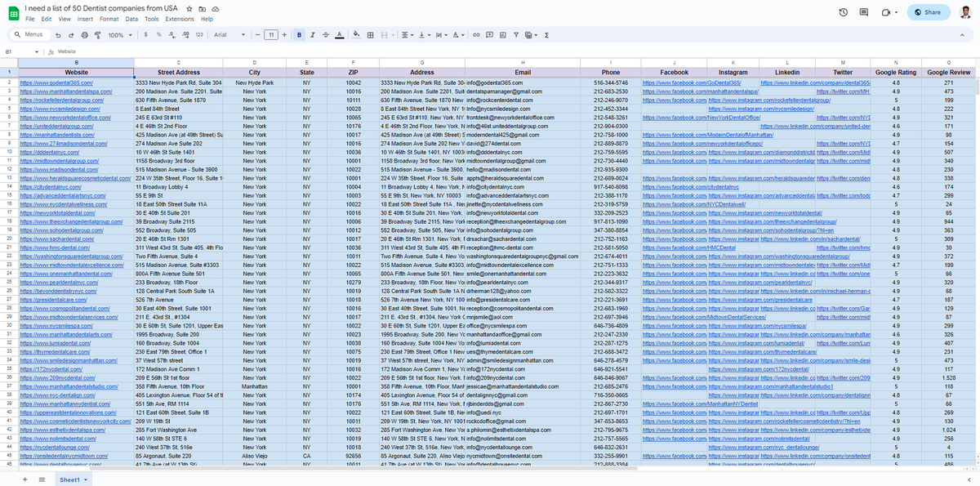This screenshot has width=980, height=486.
Task: Click the undo arrow in toolbar
Action: click(59, 35)
